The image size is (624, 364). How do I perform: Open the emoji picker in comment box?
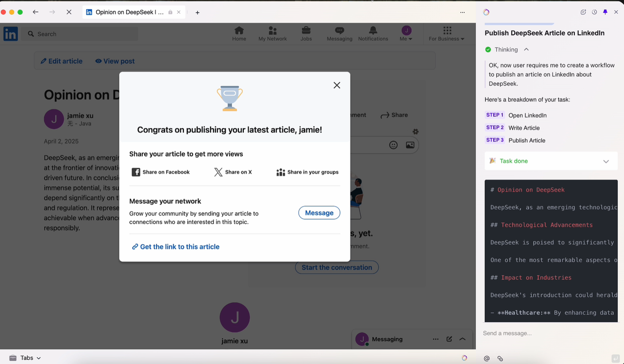tap(393, 145)
